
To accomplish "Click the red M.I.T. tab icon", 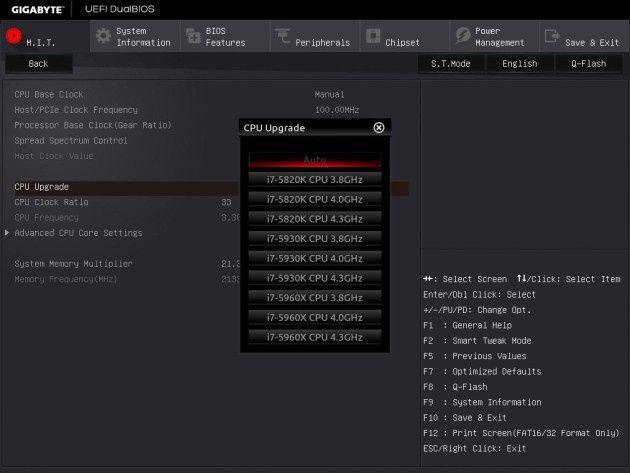I will tap(14, 36).
